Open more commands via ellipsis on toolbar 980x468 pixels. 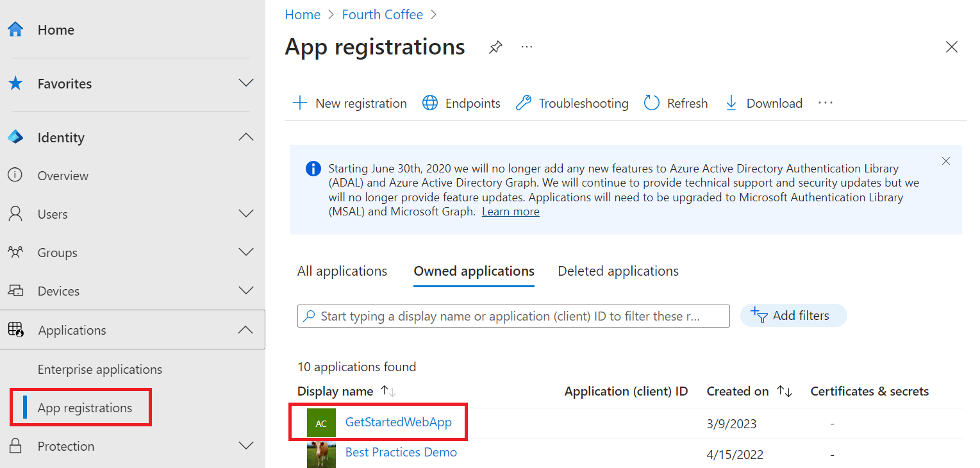825,103
